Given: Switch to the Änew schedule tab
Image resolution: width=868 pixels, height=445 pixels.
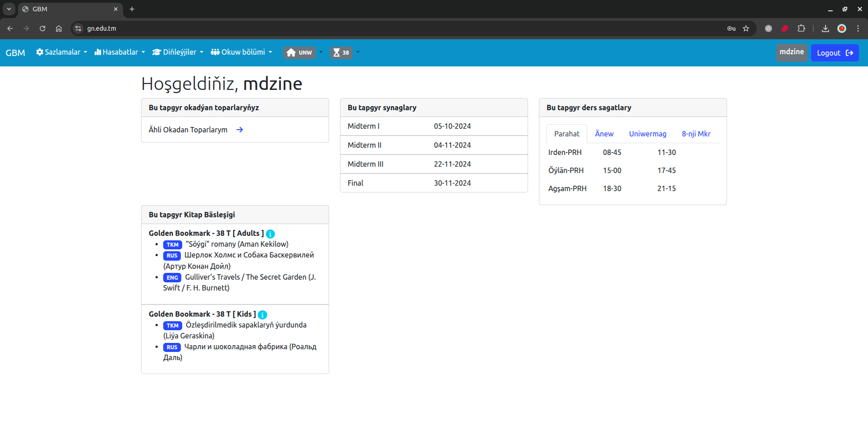Looking at the screenshot, I should 604,134.
